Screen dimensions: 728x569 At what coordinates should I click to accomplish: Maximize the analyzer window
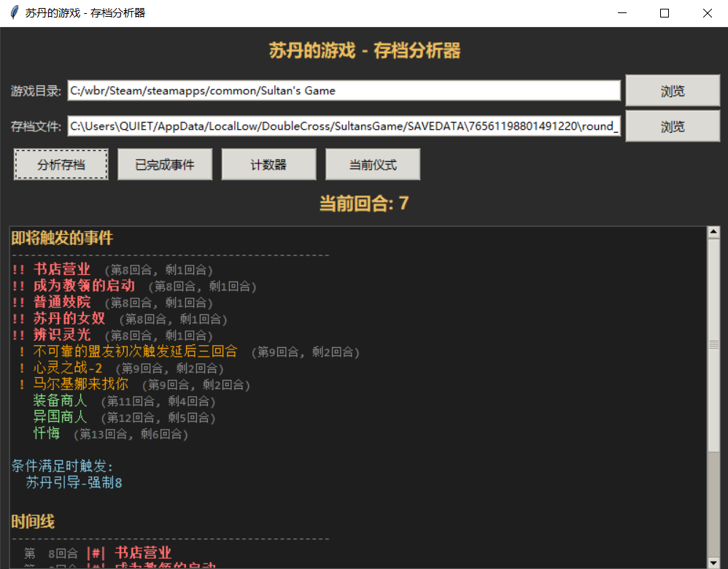665,13
